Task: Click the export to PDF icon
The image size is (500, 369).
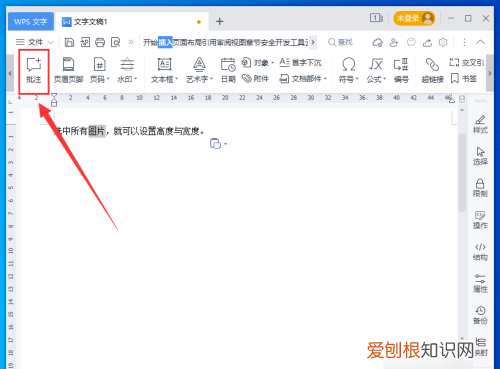Action: tap(85, 42)
